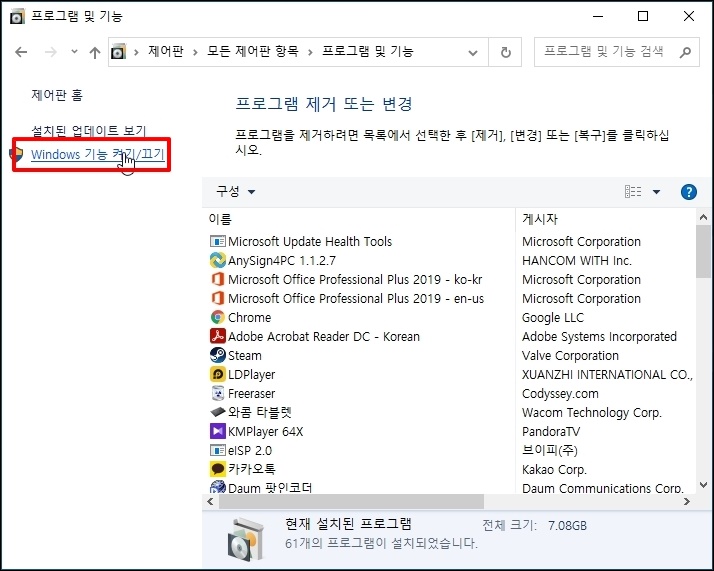
Task: Open the help question mark button
Action: point(688,192)
